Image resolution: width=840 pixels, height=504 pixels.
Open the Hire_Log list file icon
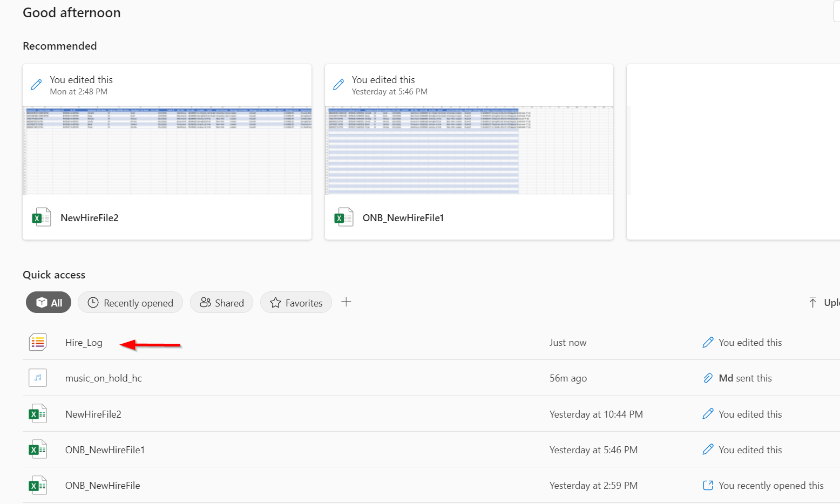[x=38, y=342]
